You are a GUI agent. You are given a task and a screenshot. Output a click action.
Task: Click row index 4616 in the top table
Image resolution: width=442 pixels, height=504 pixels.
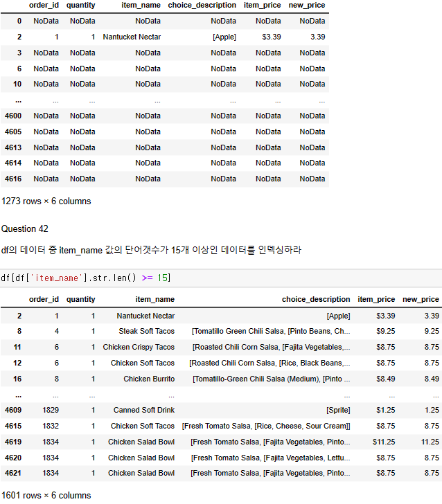tap(13, 179)
